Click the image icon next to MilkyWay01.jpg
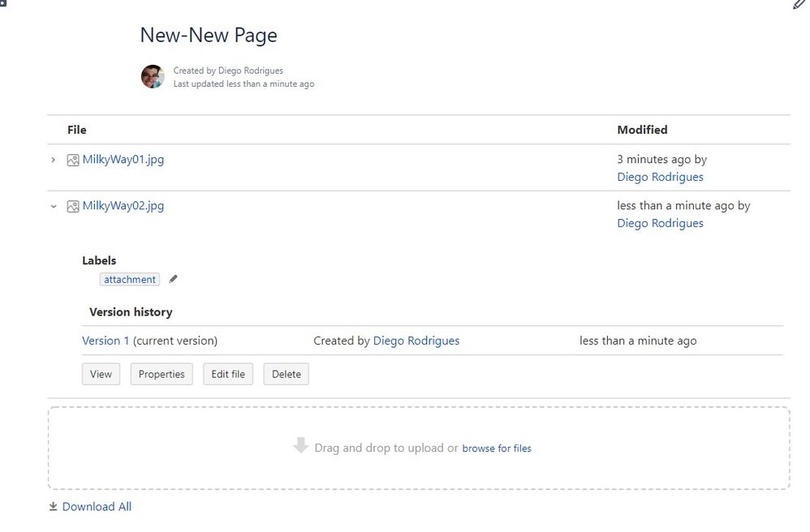810x532 pixels. click(x=73, y=161)
